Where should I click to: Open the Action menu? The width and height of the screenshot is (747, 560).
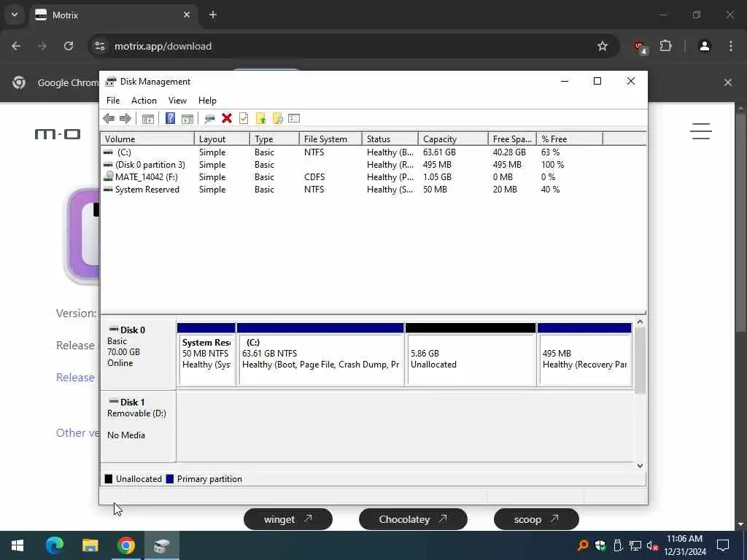tap(144, 101)
